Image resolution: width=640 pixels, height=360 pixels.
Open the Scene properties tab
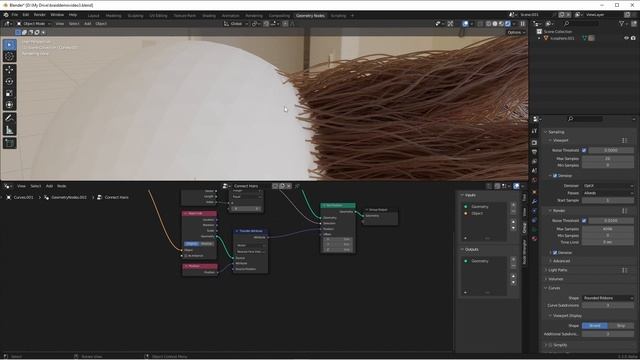534,171
